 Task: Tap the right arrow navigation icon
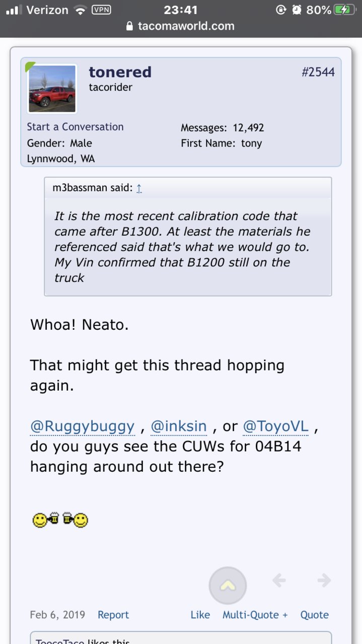click(324, 581)
